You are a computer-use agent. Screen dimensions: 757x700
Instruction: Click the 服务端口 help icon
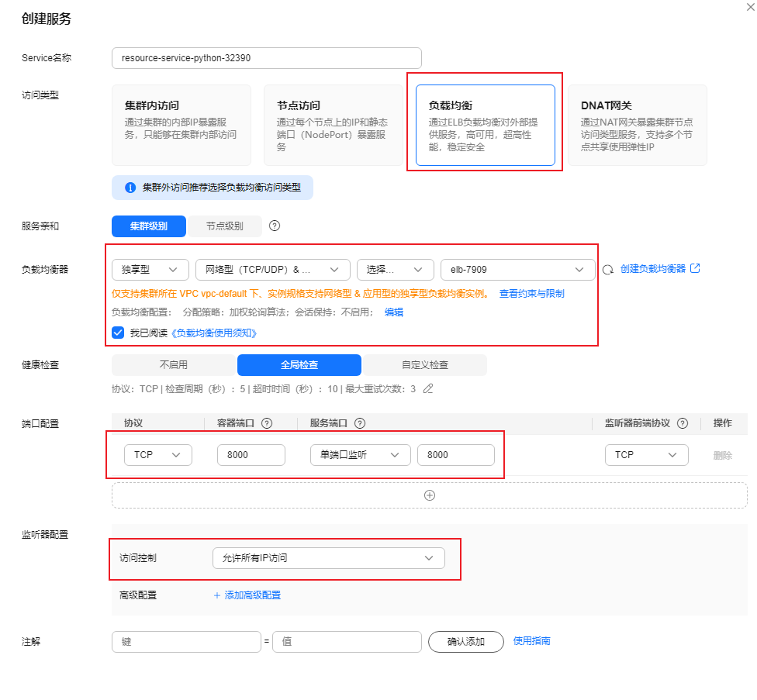point(360,423)
